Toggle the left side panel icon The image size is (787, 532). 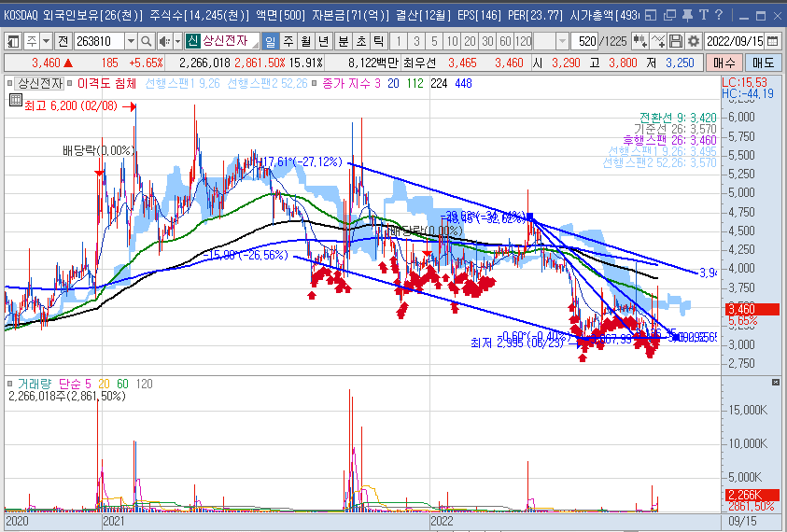[x=12, y=41]
